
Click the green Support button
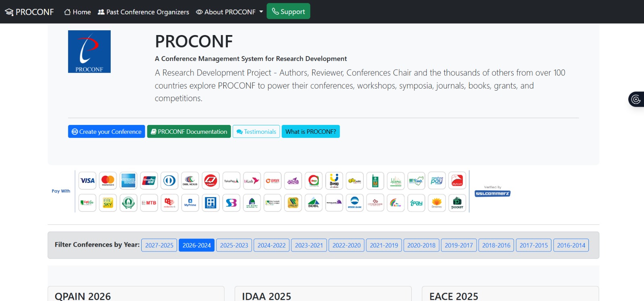288,11
